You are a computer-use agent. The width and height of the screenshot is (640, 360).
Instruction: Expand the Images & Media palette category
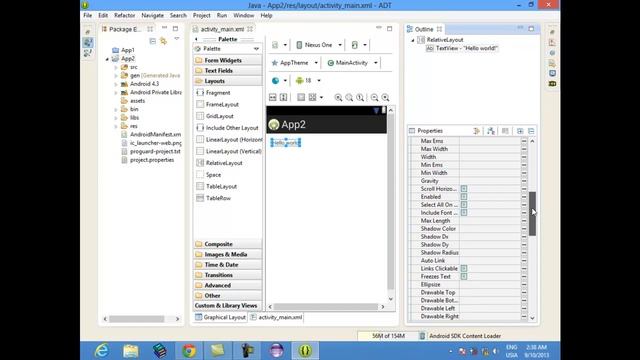point(228,254)
